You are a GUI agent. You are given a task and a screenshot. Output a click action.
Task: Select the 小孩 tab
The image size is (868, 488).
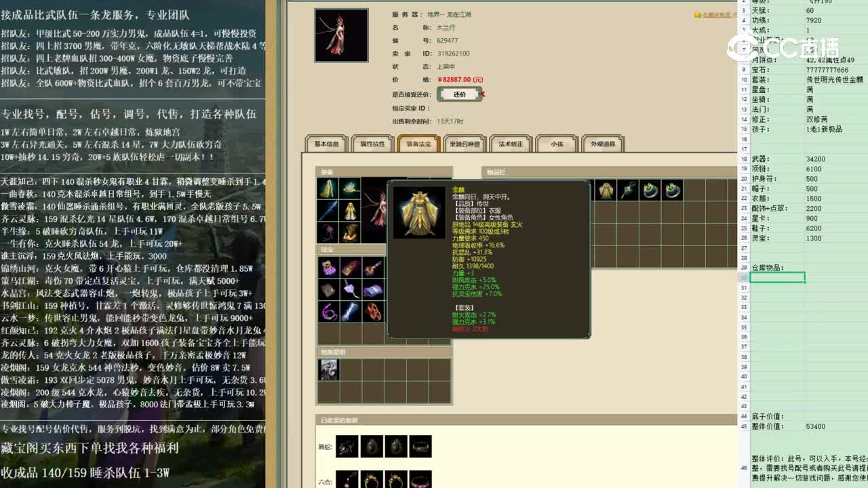point(557,143)
